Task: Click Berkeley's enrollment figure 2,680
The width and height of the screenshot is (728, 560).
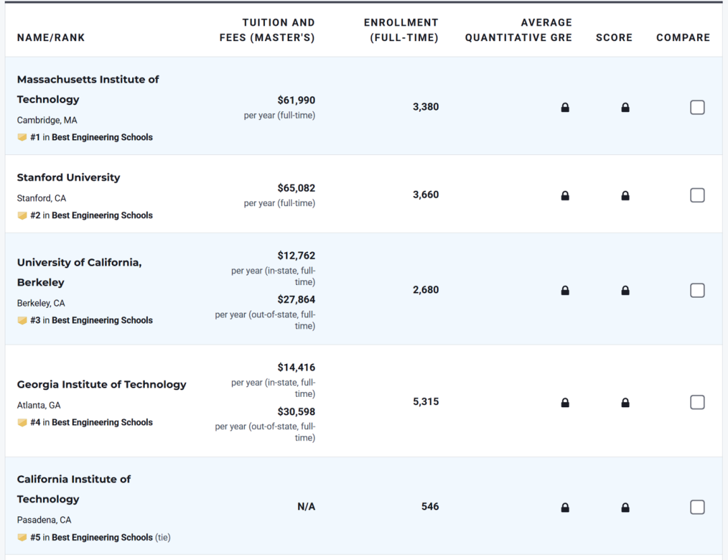Action: (x=426, y=290)
